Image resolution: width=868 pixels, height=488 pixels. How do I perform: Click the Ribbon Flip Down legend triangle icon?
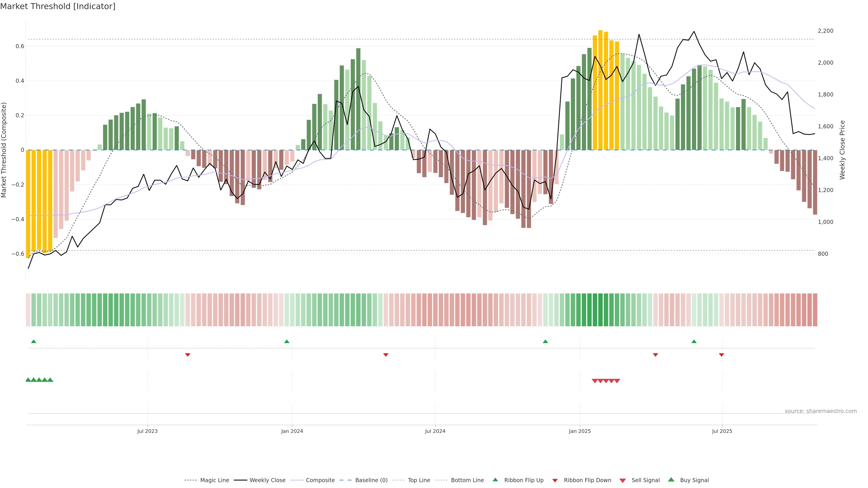555,481
